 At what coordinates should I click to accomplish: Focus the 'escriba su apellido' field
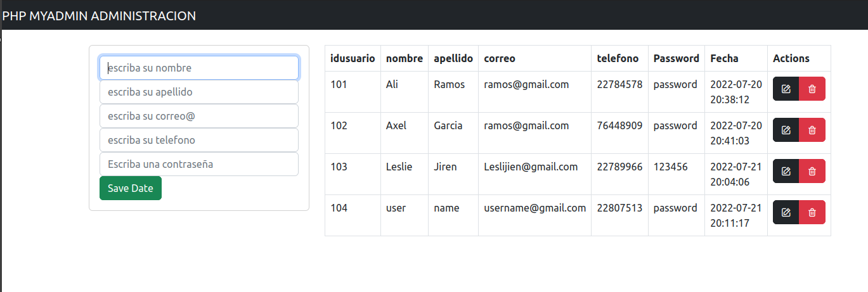click(199, 92)
